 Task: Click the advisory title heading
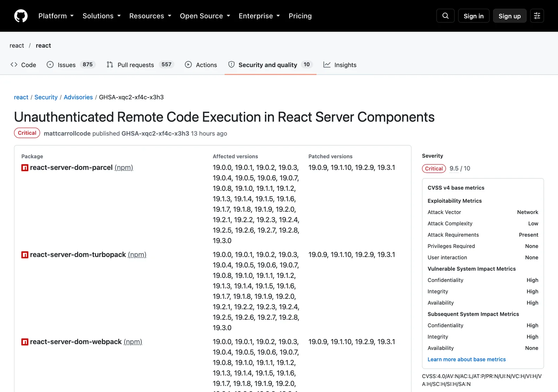224,117
